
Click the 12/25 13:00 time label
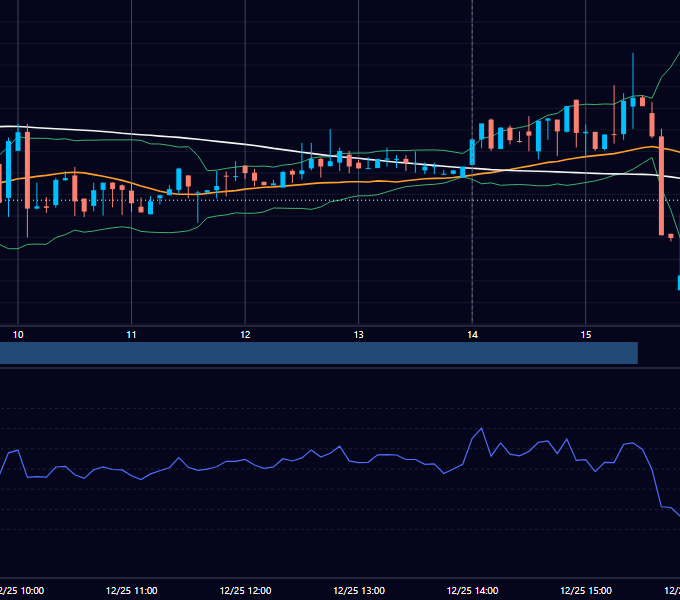coord(359,590)
